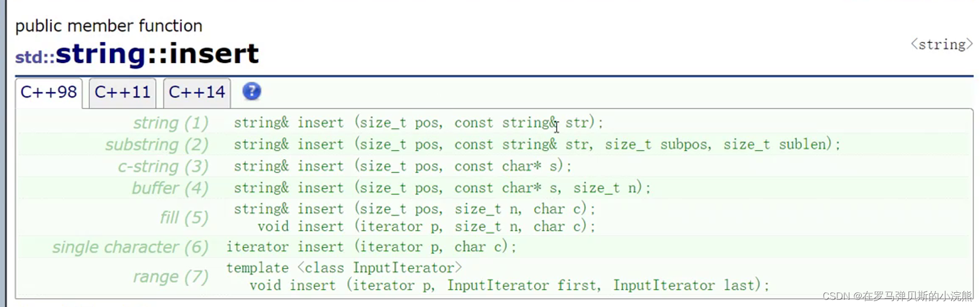Click the 'template <class InputIterator>' line

pyautogui.click(x=344, y=268)
